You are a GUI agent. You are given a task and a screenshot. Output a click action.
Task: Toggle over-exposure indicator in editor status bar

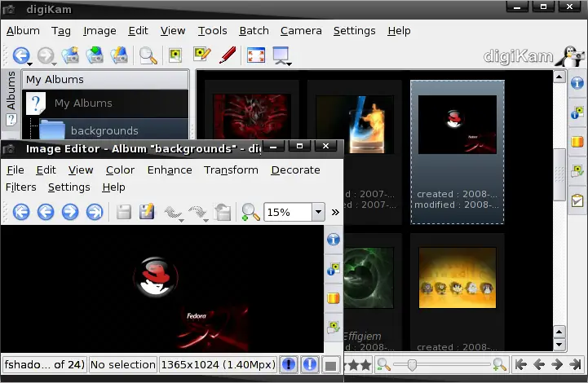(x=310, y=364)
